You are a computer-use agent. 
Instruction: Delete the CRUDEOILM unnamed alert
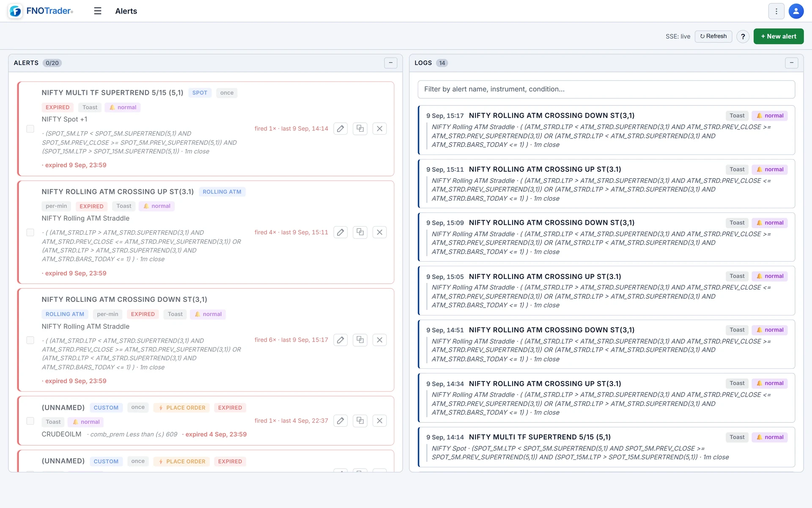[379, 421]
